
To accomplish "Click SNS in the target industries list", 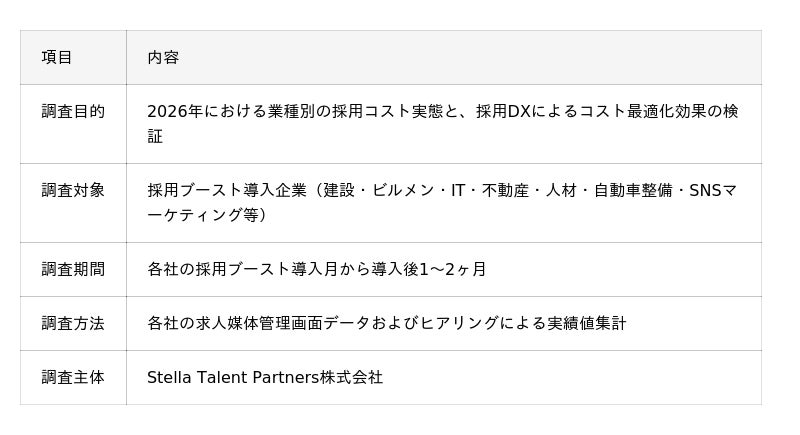I will click(x=705, y=190).
